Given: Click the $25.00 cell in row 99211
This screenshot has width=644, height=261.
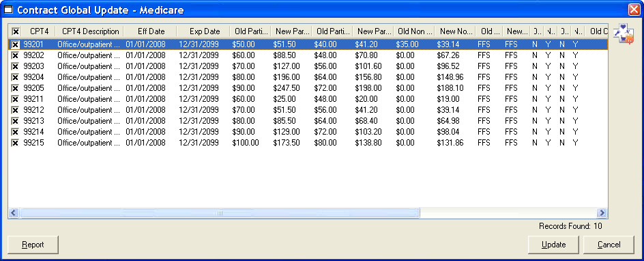Looking at the screenshot, I should click(x=284, y=99).
